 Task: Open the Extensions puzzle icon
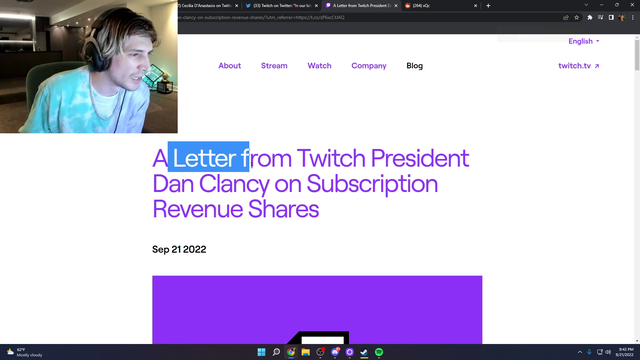590,18
